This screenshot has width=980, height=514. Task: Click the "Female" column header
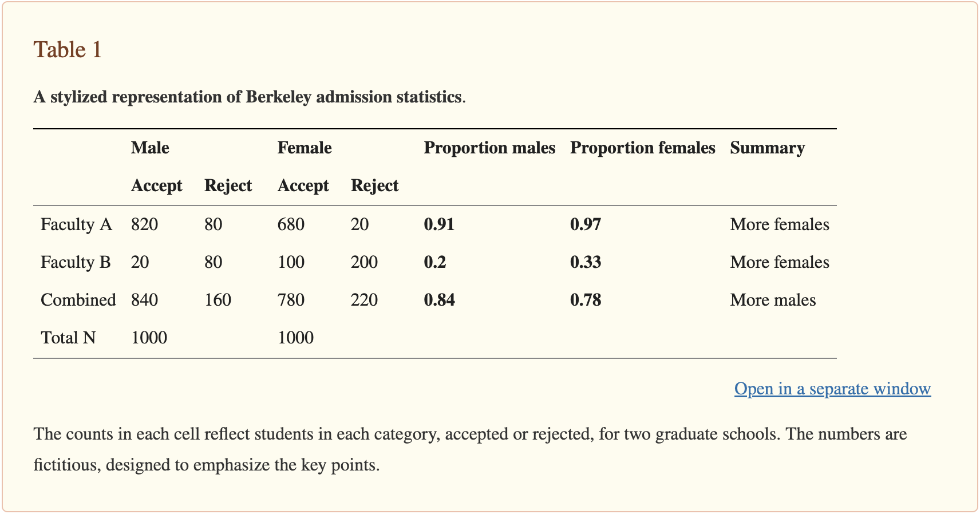pyautogui.click(x=305, y=148)
